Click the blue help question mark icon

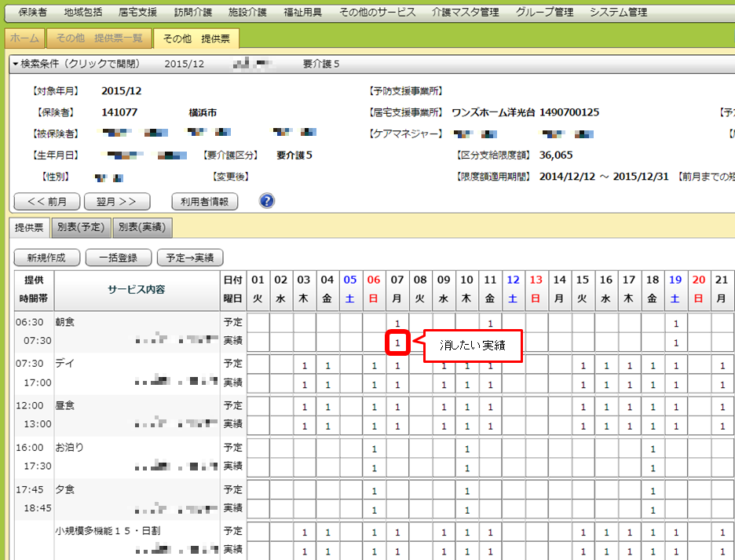[267, 201]
